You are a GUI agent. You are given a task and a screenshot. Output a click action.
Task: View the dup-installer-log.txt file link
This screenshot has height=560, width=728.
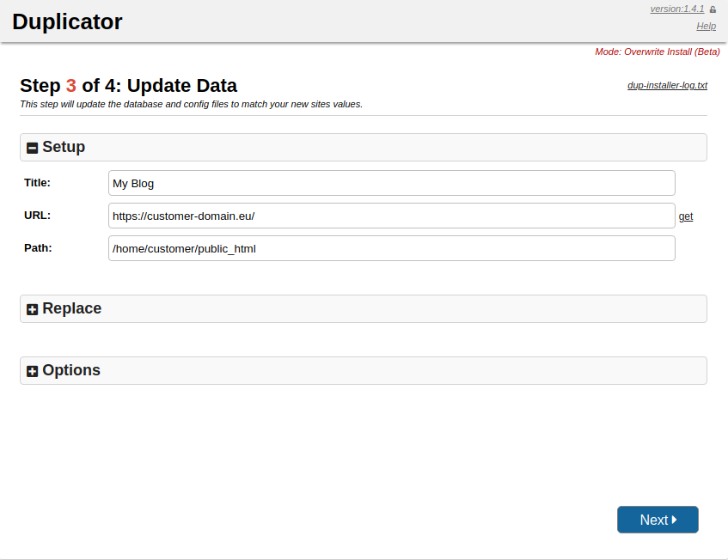[667, 86]
